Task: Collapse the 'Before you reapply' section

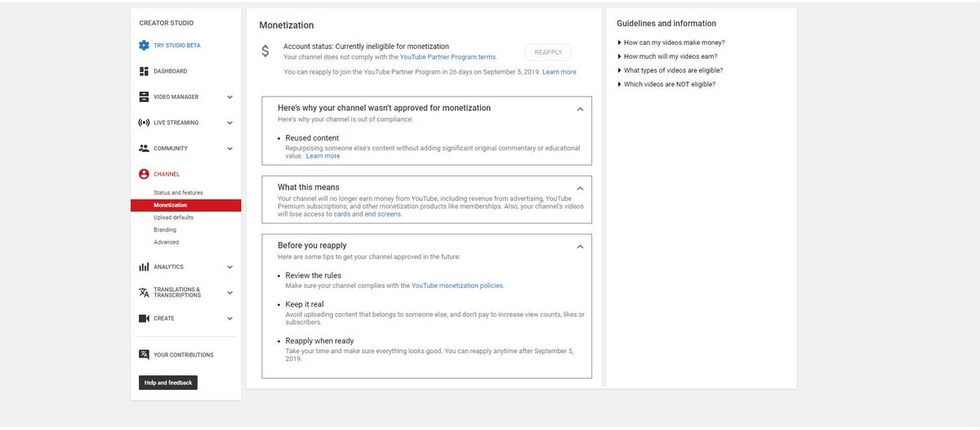Action: coord(580,246)
